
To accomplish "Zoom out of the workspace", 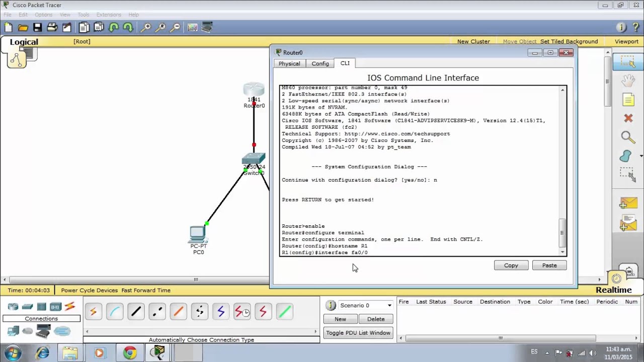I will tap(175, 28).
